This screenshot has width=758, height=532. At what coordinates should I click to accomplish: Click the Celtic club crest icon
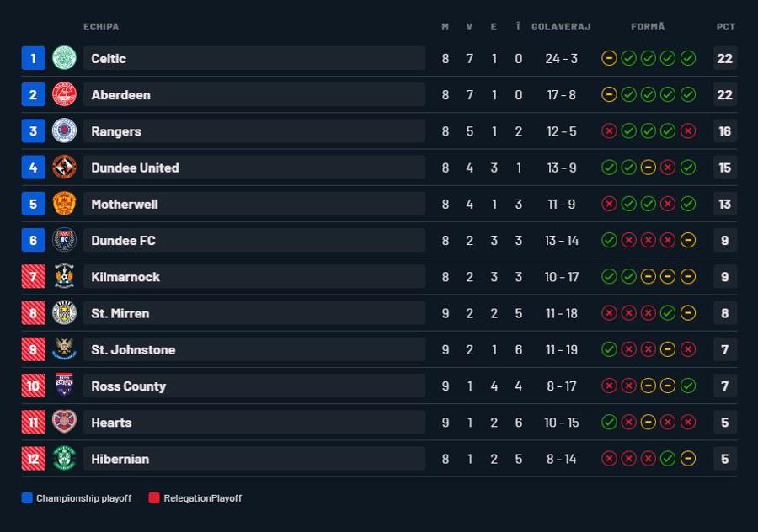click(64, 58)
